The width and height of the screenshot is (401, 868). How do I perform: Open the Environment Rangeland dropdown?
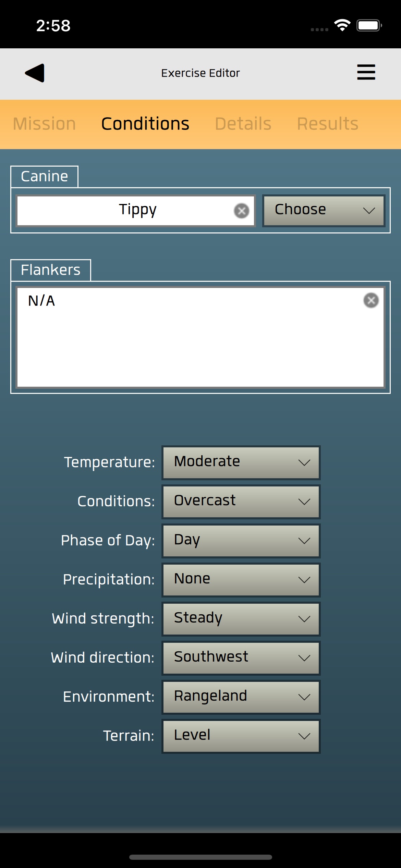point(241,697)
